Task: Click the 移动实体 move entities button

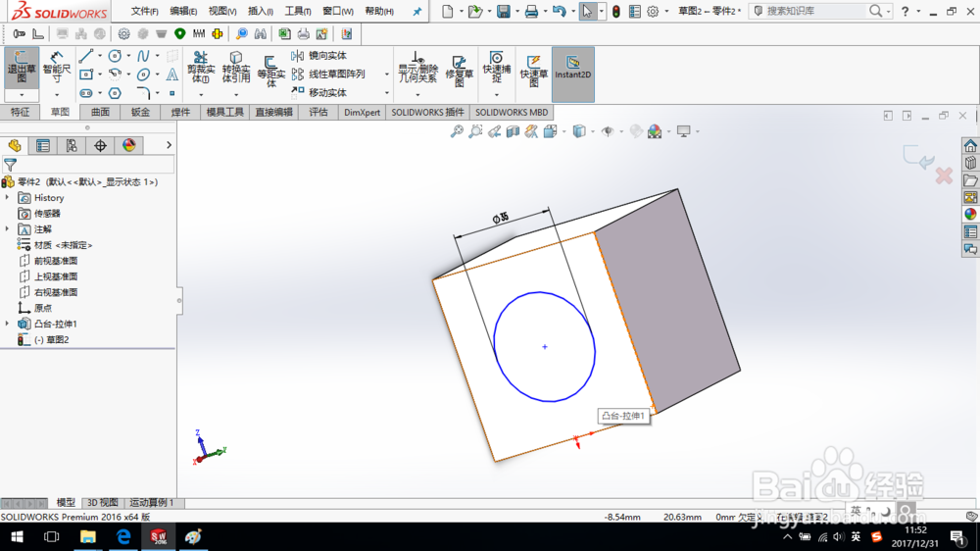Action: coord(319,92)
